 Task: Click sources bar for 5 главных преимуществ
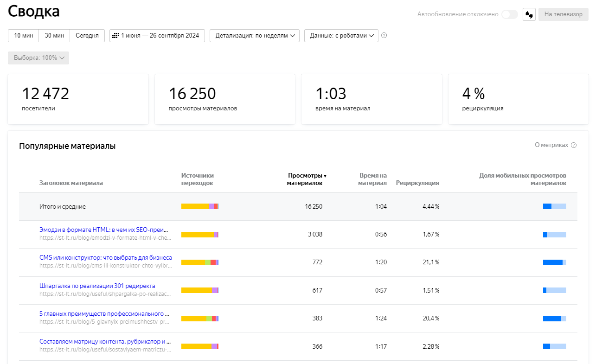[x=200, y=319]
